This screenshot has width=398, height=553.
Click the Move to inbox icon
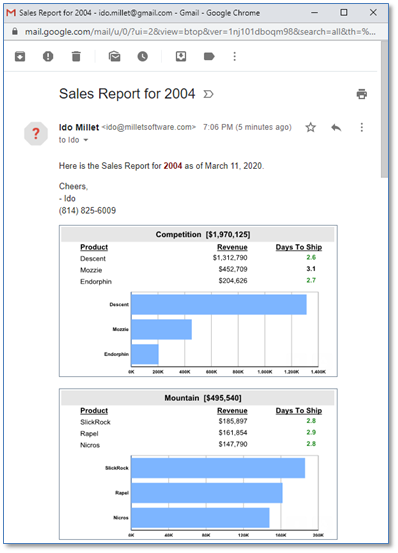[x=181, y=56]
